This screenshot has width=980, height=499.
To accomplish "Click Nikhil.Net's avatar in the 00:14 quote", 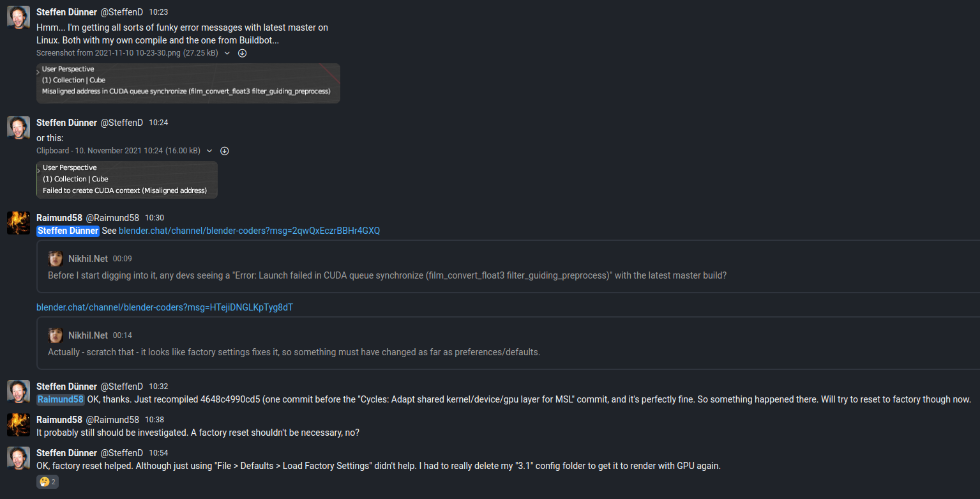I will pyautogui.click(x=56, y=335).
